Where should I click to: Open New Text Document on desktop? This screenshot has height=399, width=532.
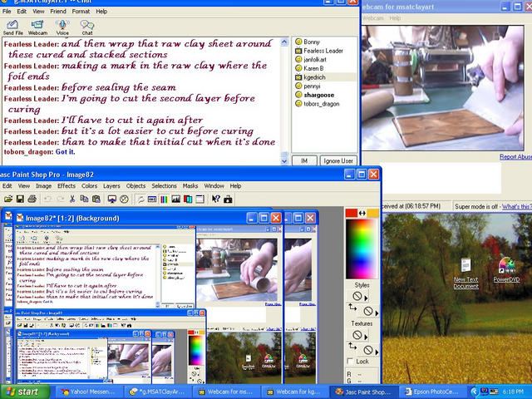coord(465,273)
